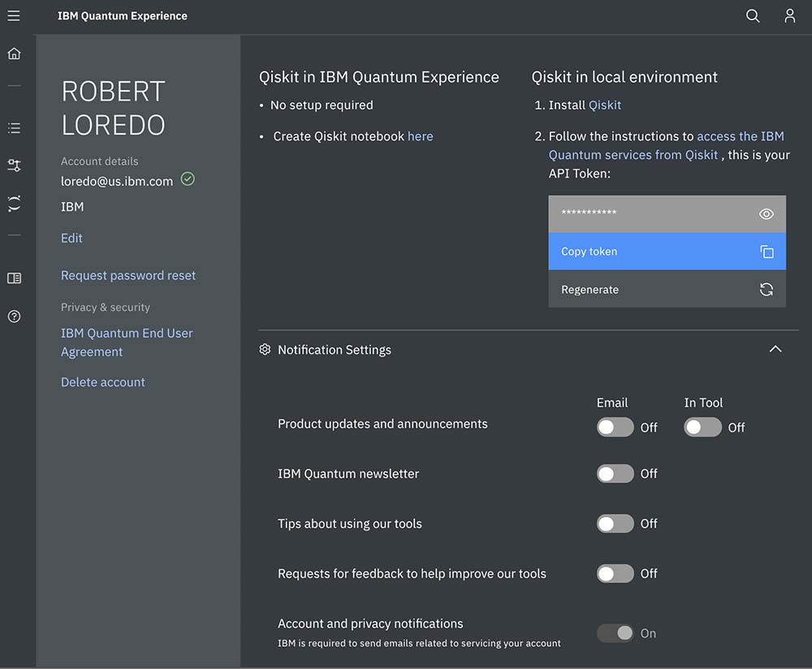Collapse the Notification Settings section

tap(775, 349)
